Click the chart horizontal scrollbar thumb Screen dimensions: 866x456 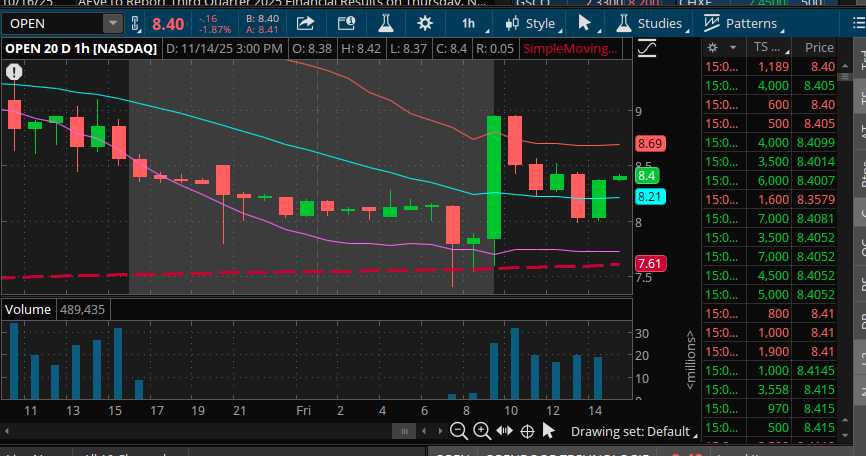point(404,431)
